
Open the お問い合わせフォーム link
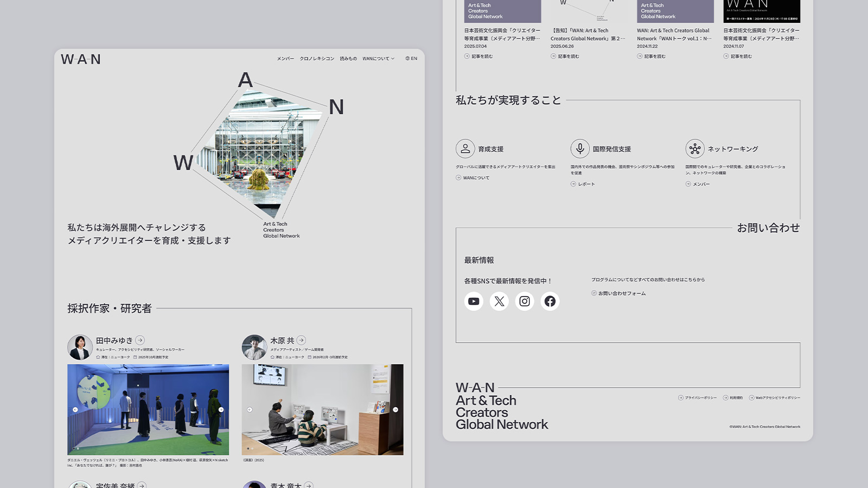[x=621, y=293]
